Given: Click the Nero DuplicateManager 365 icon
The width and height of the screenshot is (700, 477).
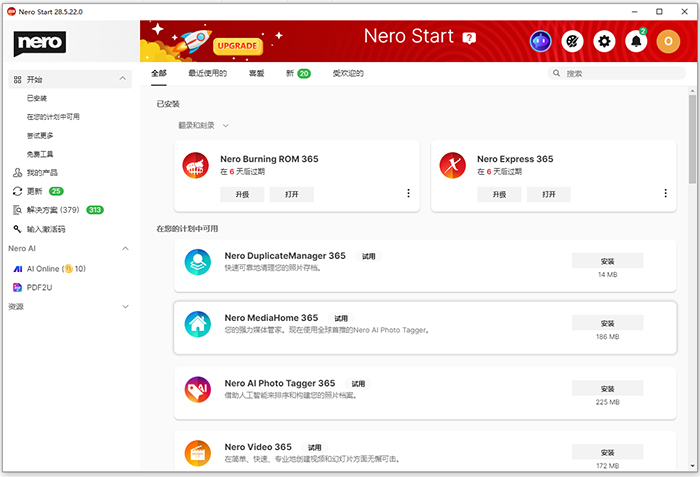Looking at the screenshot, I should [x=198, y=262].
